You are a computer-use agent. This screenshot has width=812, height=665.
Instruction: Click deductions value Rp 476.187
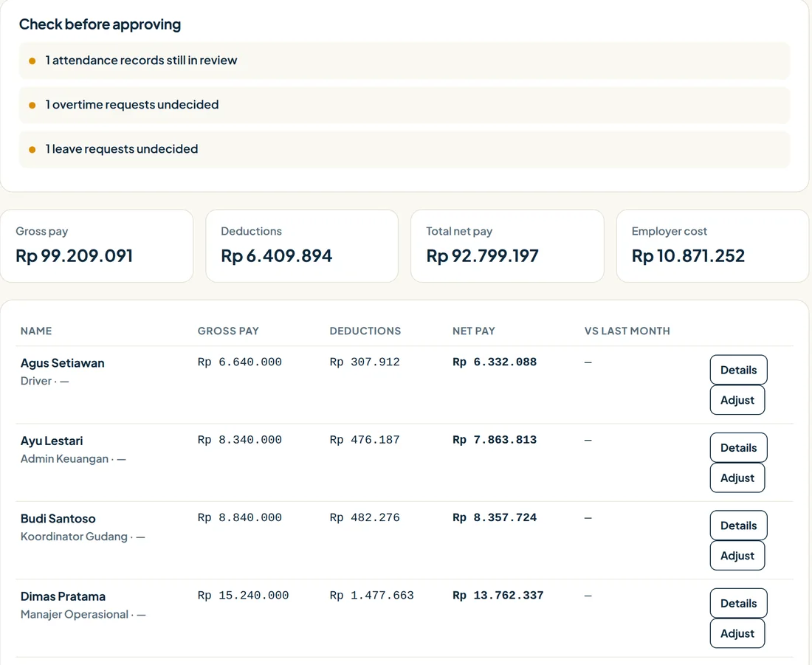[365, 440]
